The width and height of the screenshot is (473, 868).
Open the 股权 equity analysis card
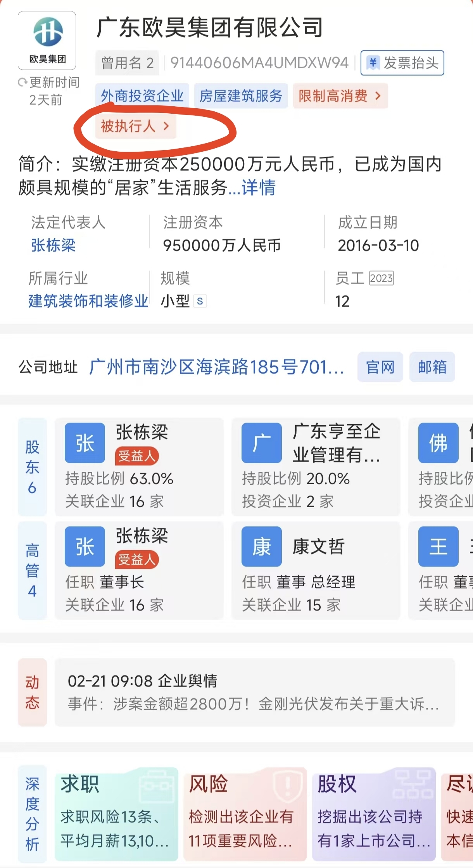(x=374, y=814)
